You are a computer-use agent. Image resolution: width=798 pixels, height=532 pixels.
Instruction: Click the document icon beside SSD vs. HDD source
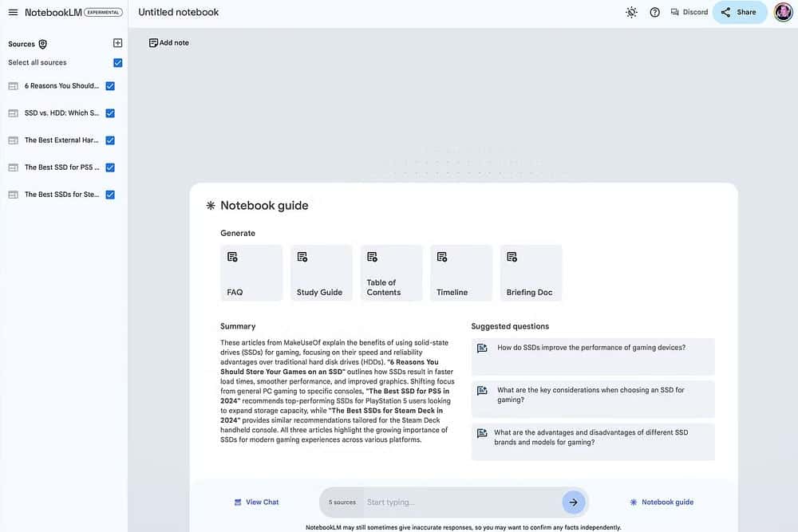coord(12,112)
